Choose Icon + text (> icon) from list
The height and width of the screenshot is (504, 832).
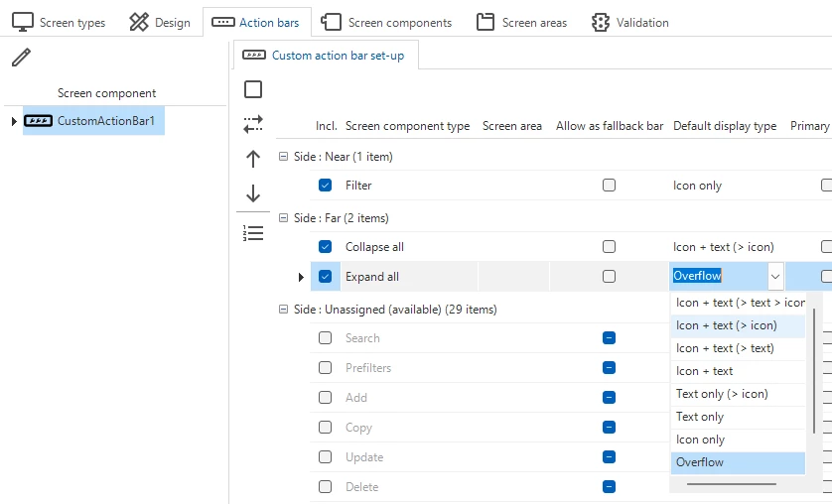[726, 325]
